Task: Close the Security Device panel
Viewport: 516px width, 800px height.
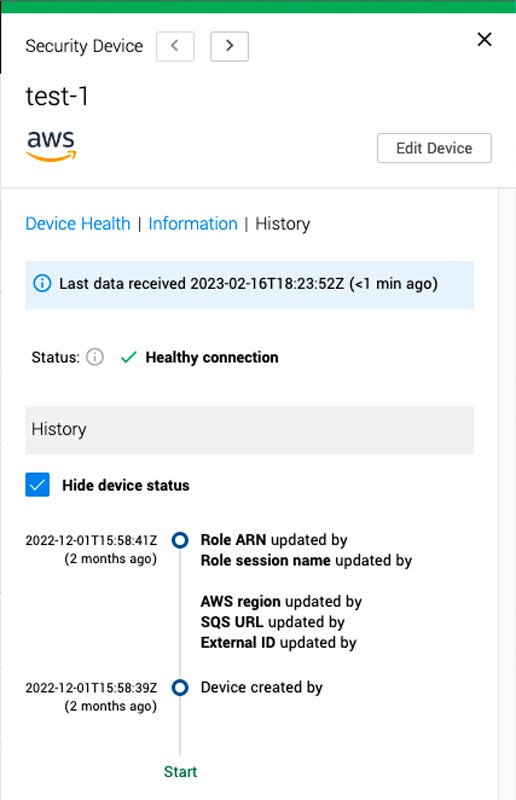Action: tap(484, 39)
